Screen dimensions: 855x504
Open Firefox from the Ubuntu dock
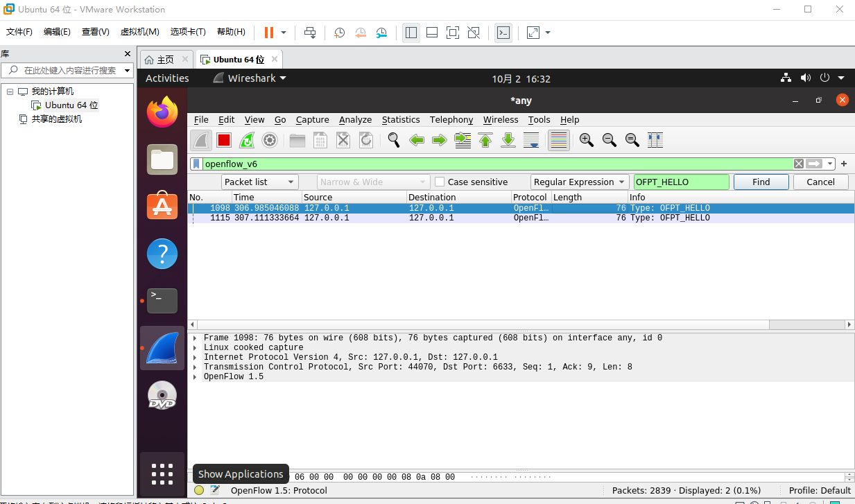point(162,112)
